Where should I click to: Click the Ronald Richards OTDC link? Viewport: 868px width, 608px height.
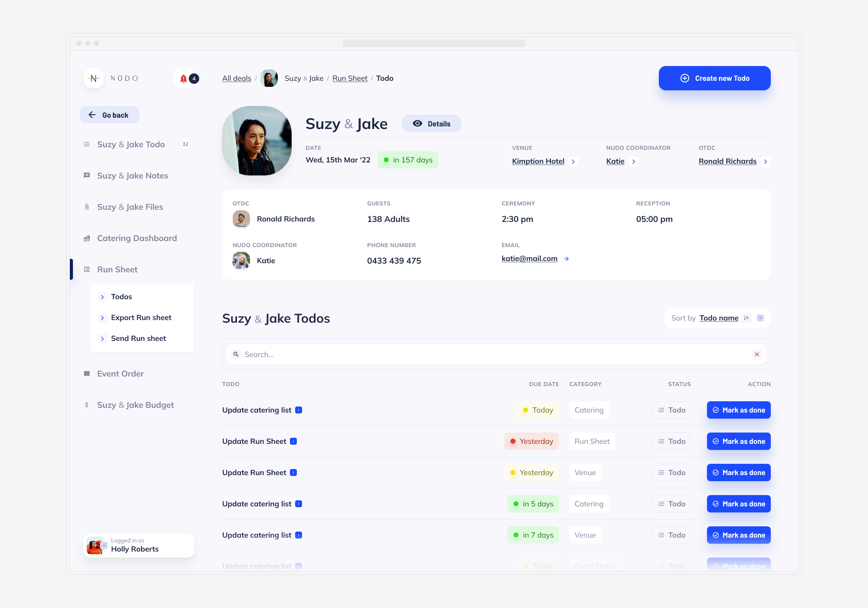[727, 161]
